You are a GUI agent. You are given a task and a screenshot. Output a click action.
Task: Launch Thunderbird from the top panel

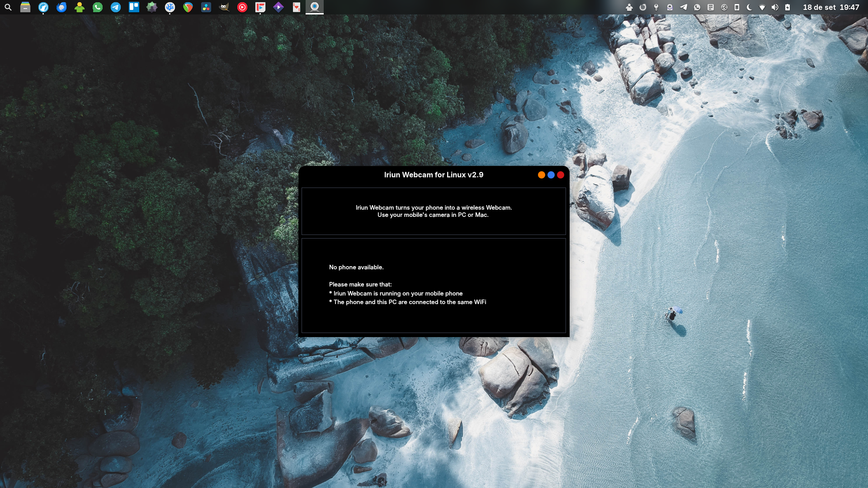click(61, 7)
